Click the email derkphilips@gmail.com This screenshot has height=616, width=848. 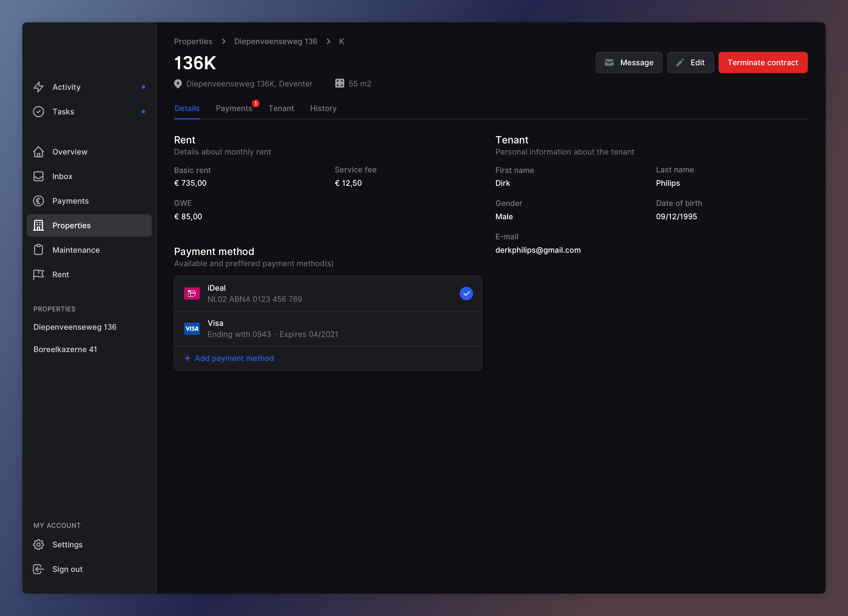point(538,250)
